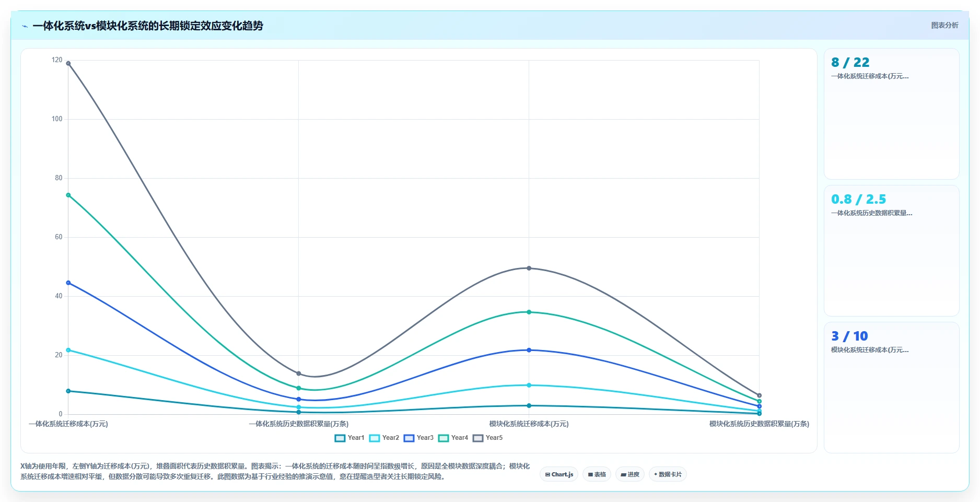Toggle the Year1 legend series
The height and width of the screenshot is (502, 980).
pos(349,438)
